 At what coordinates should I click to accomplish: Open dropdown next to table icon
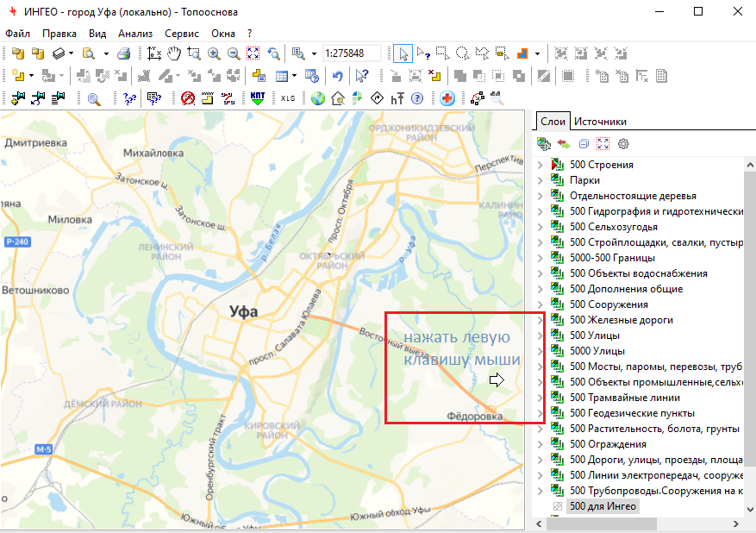[294, 76]
